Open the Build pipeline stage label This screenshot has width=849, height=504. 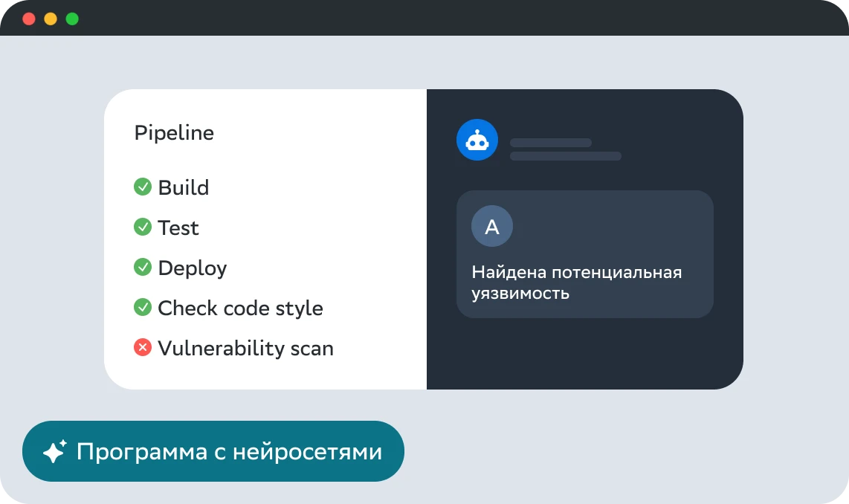[x=183, y=187]
